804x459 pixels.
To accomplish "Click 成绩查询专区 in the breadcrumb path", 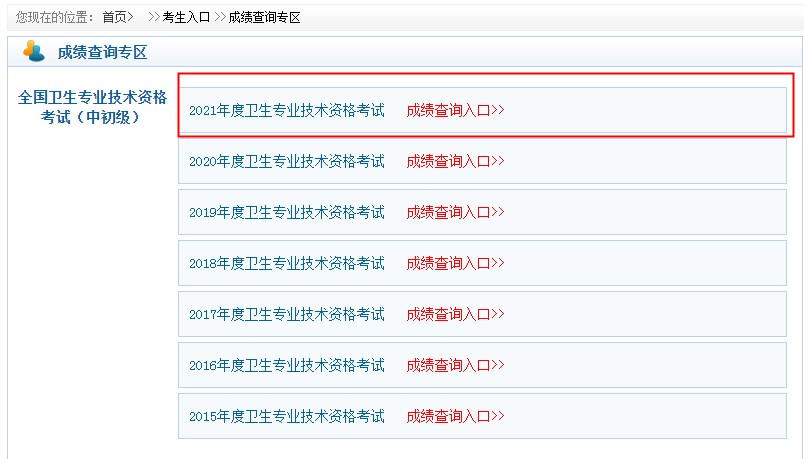I will tap(264, 18).
